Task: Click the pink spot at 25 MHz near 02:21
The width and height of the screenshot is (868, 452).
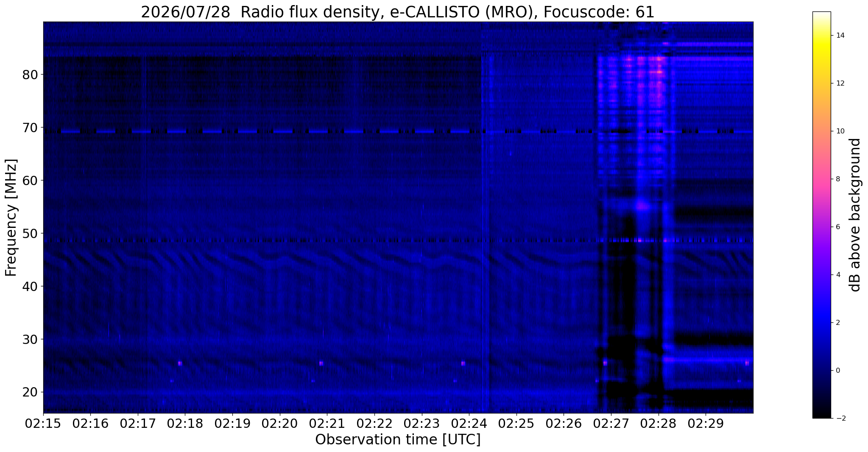Action: point(321,363)
